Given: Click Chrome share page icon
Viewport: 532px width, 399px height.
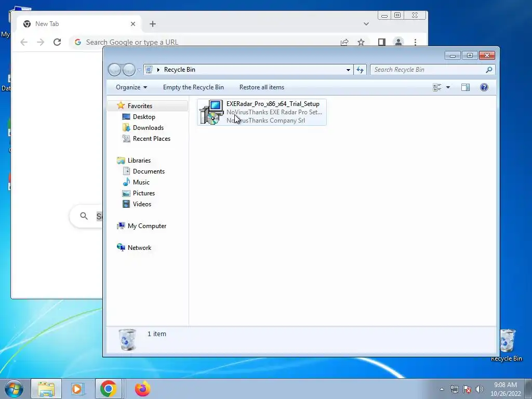Looking at the screenshot, I should click(344, 42).
